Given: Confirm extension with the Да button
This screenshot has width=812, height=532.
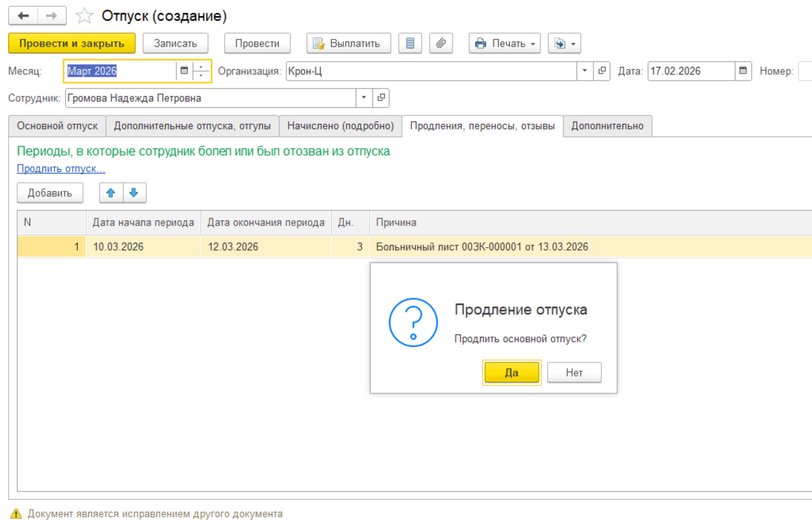Looking at the screenshot, I should tap(511, 373).
